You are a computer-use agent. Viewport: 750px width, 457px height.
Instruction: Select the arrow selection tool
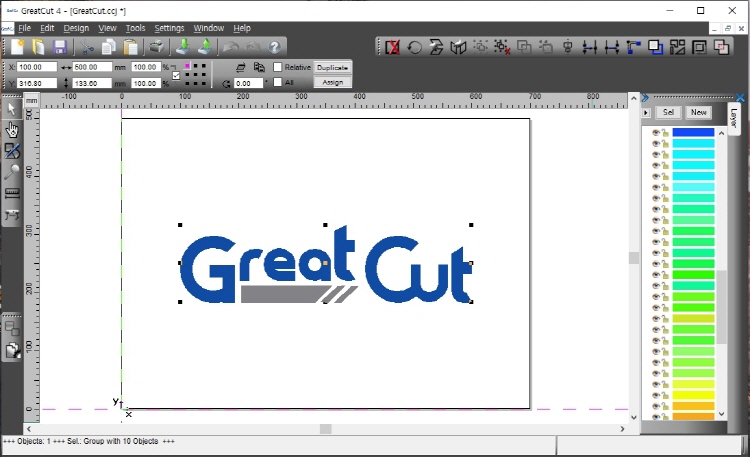[x=12, y=108]
